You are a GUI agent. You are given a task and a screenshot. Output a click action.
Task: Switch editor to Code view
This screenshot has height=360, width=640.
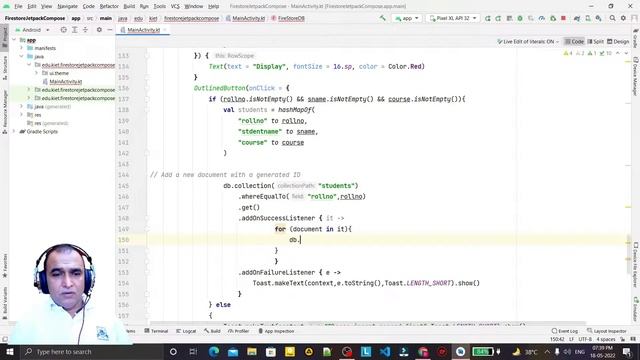pos(574,42)
